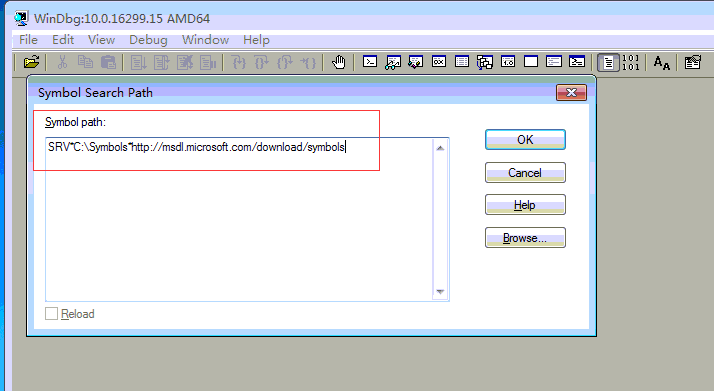Click the Step Over braces icon
This screenshot has height=391, width=714.
(x=261, y=62)
